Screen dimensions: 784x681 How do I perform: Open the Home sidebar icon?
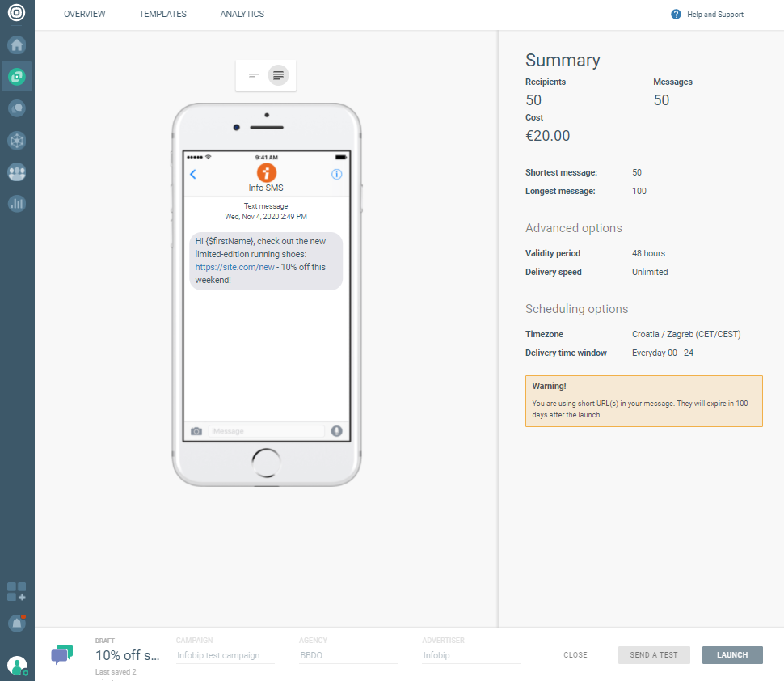tap(16, 45)
